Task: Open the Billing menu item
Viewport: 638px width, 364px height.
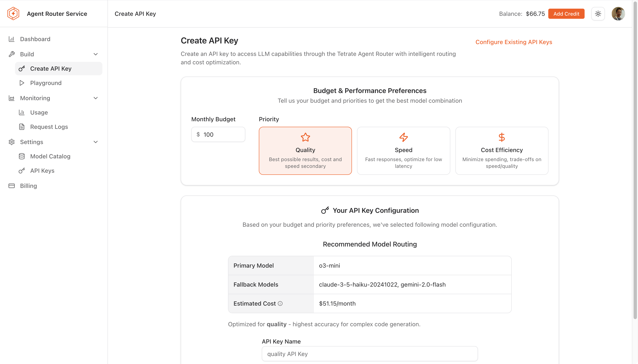Action: pos(29,186)
